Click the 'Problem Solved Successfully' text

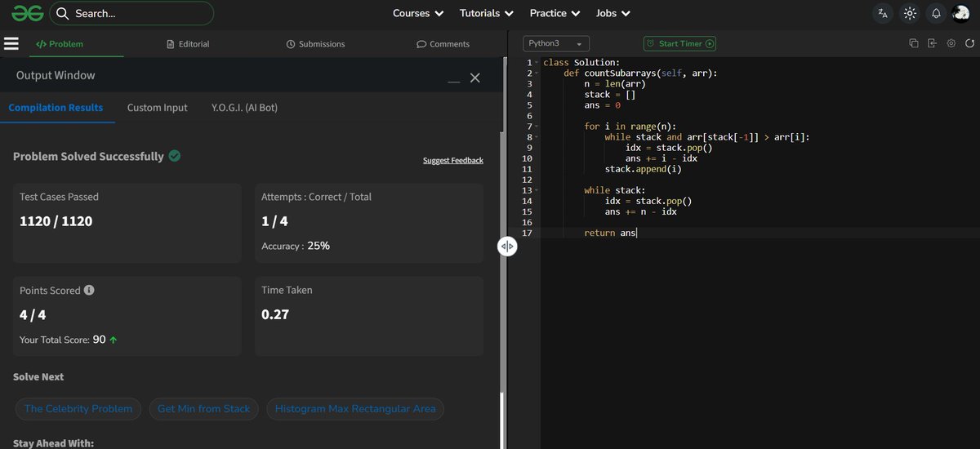coord(88,156)
